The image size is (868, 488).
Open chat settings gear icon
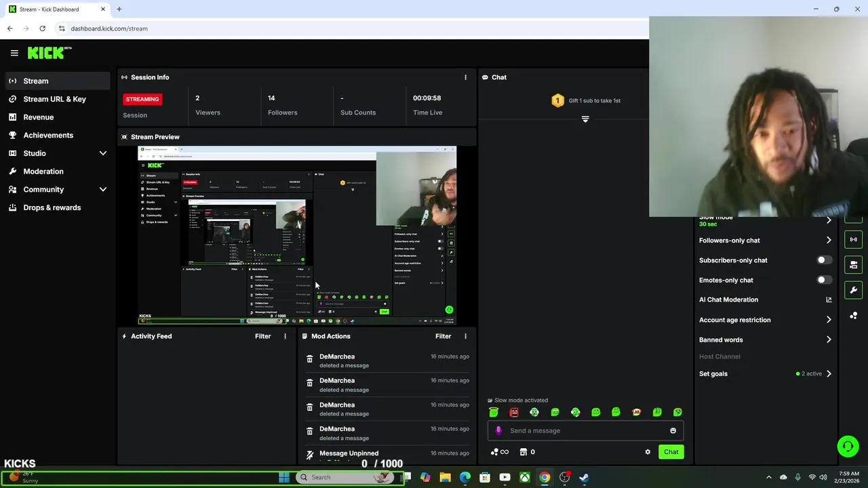click(648, 452)
